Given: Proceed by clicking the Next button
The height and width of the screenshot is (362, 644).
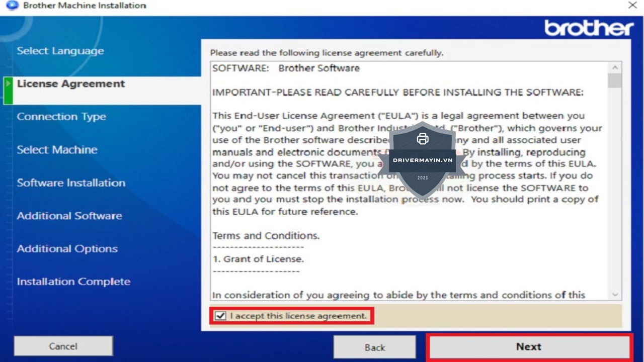Looking at the screenshot, I should coord(529,347).
